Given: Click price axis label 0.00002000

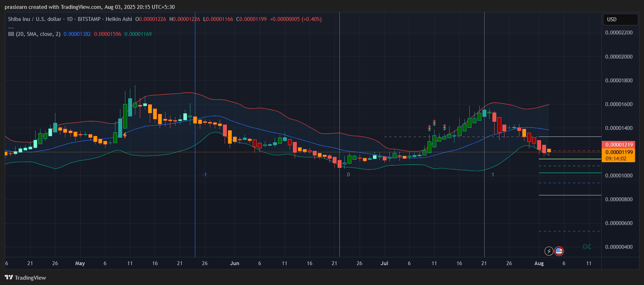Looking at the screenshot, I should (x=619, y=57).
